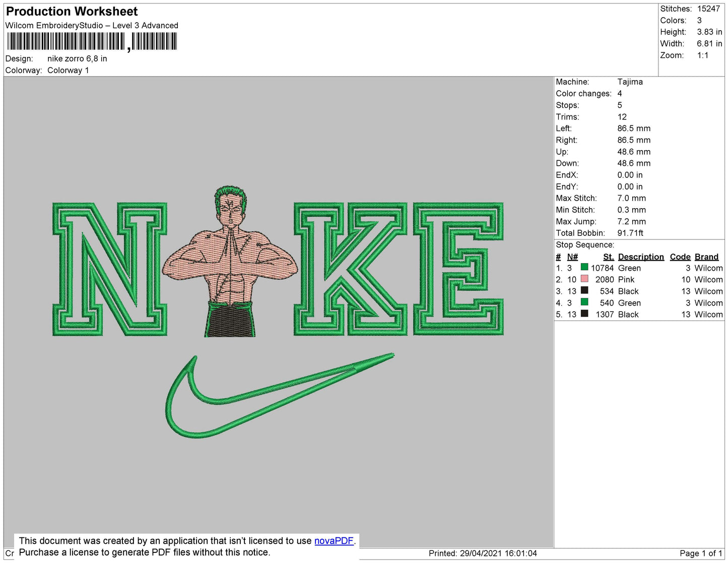Image resolution: width=728 pixels, height=563 pixels.
Task: Click the black swatch for stop 5
Action: (x=584, y=314)
